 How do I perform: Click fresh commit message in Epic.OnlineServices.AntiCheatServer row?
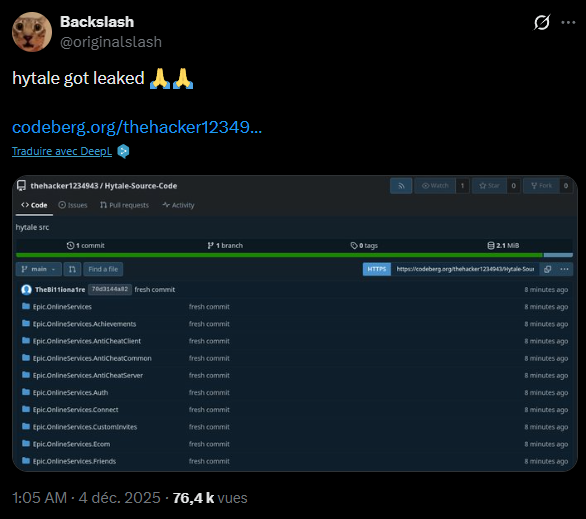tap(209, 376)
